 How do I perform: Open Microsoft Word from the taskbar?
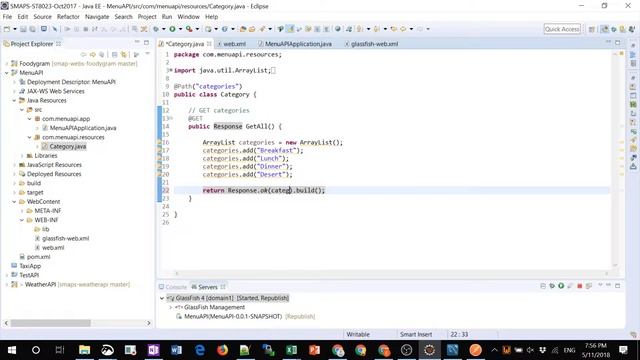pyautogui.click(x=176, y=350)
